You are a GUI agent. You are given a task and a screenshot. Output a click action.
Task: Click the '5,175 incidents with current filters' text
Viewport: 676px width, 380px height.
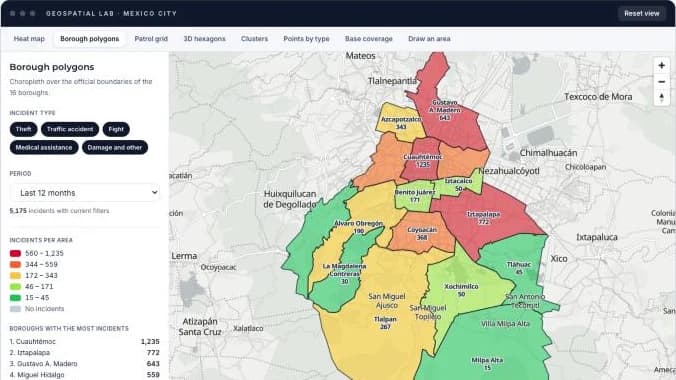pos(59,211)
